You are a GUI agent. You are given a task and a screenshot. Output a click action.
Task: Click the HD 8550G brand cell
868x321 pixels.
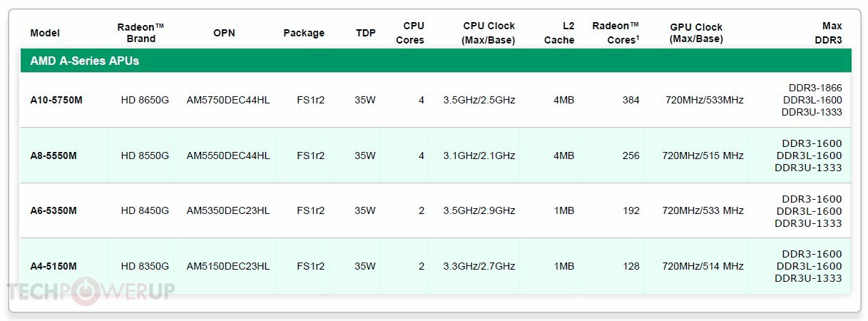pyautogui.click(x=145, y=156)
